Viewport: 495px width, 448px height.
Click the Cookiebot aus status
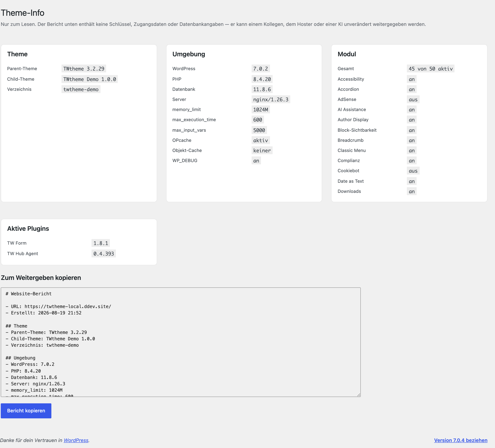click(x=413, y=171)
